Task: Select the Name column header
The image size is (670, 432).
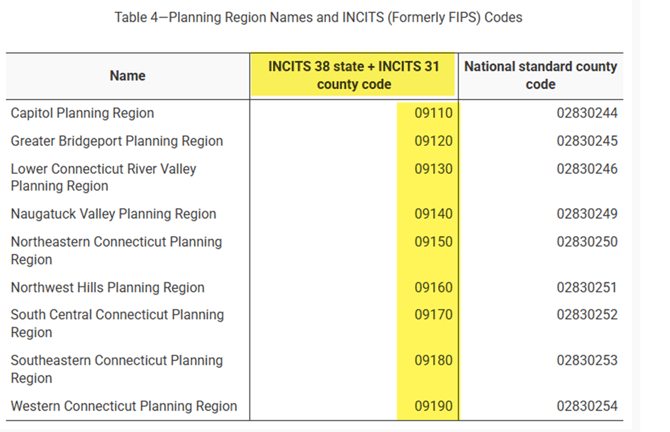Action: tap(127, 76)
